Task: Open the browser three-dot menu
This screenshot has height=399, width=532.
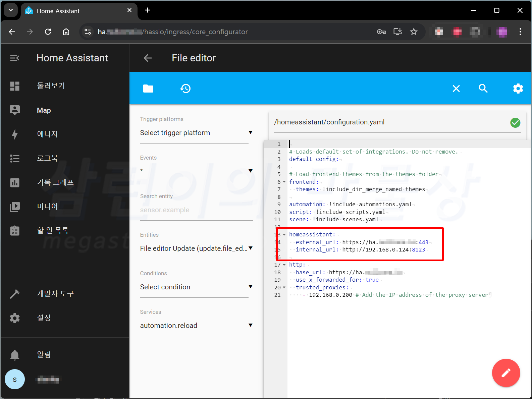Action: pos(520,32)
